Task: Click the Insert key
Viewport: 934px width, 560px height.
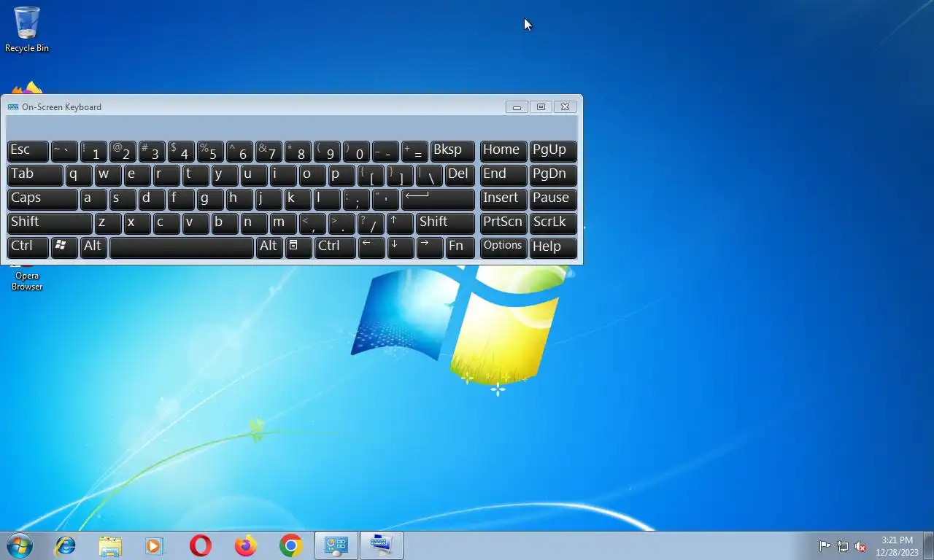Action: point(503,199)
